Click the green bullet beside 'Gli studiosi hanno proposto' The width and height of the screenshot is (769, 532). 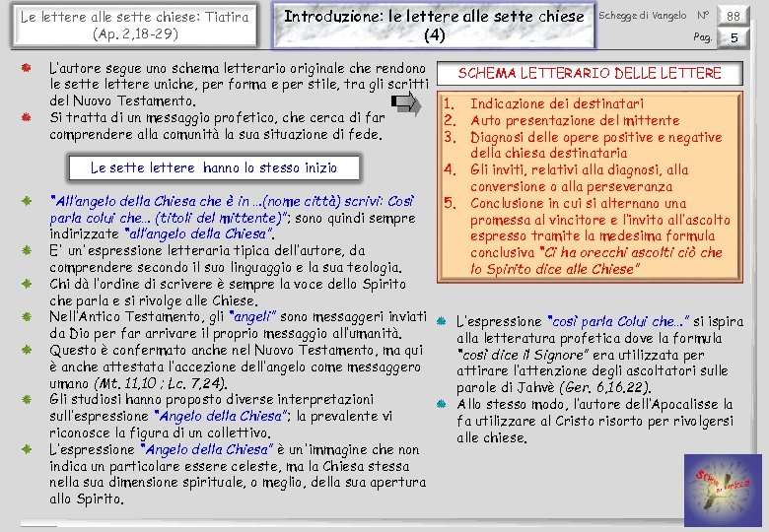(x=27, y=399)
